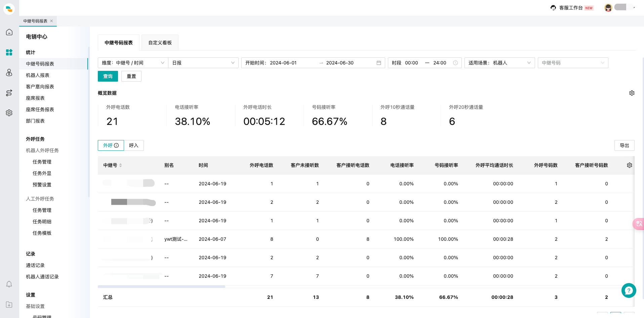Open 客服工作台 link in header
Image resolution: width=644 pixels, height=318 pixels.
click(571, 8)
